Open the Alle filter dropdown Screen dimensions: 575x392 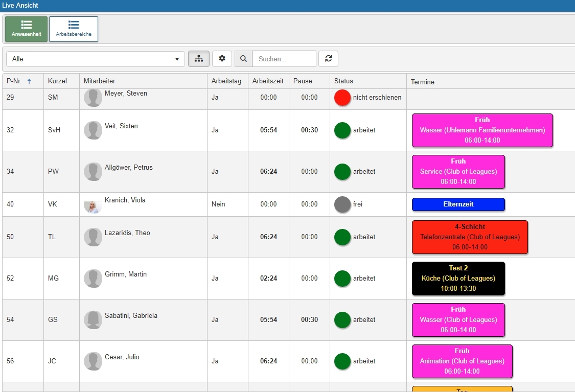(x=96, y=59)
